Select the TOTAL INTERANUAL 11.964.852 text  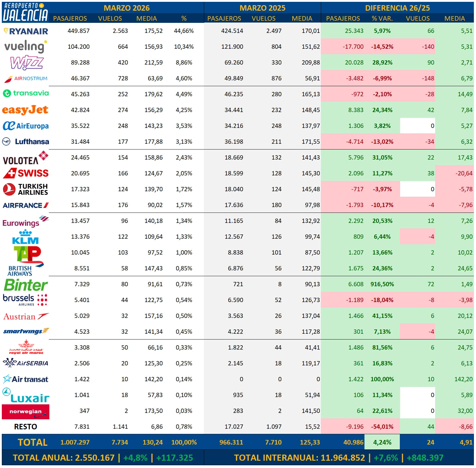[300, 458]
